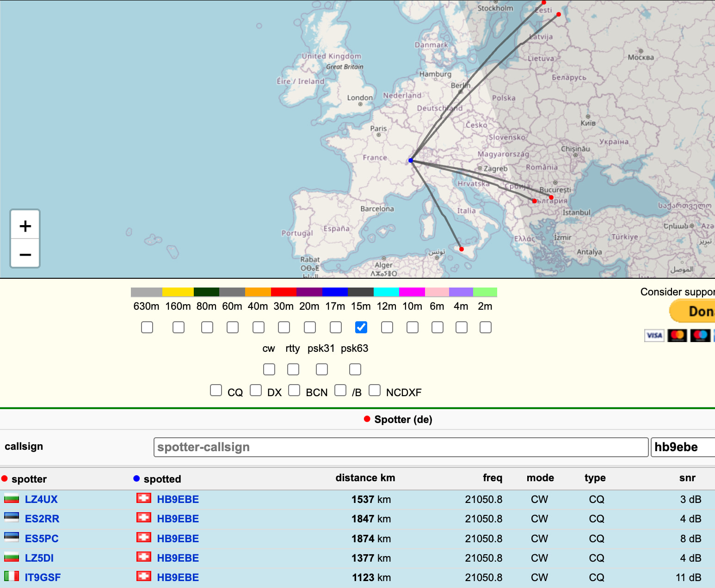Viewport: 715px width, 588px height.
Task: Click the blue HB9EBE marker on map
Action: (411, 160)
